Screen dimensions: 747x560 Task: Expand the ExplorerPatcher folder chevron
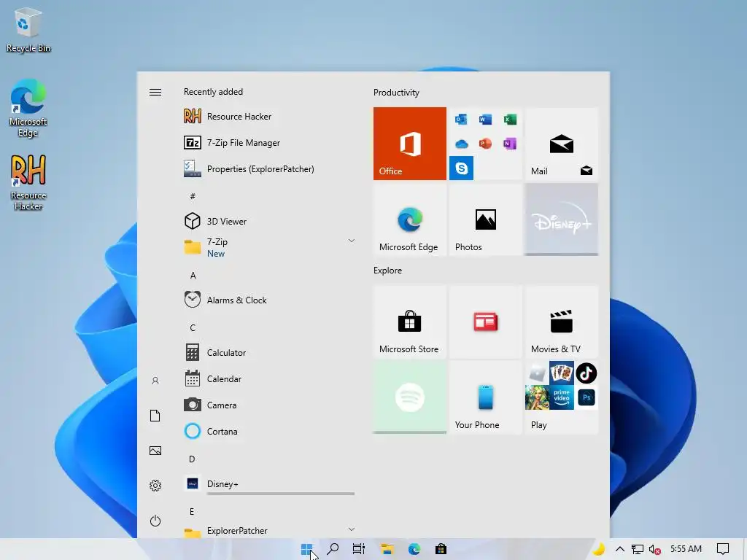pyautogui.click(x=351, y=529)
